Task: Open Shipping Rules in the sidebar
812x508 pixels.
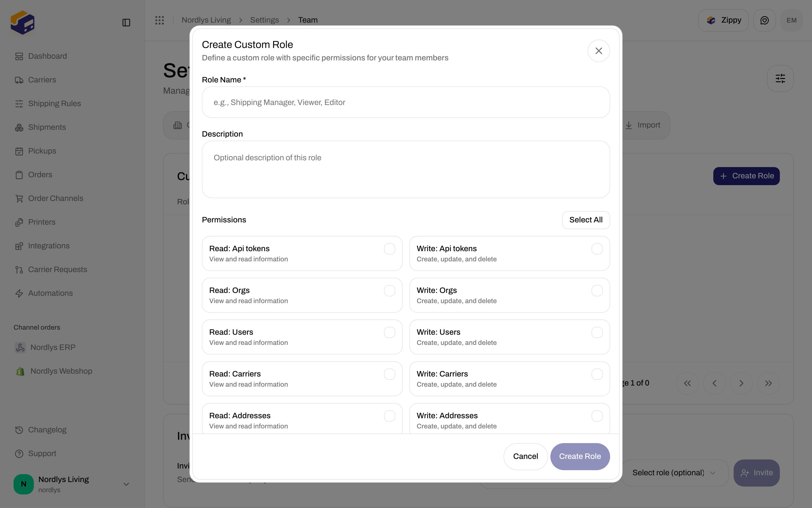Action: [x=72, y=104]
